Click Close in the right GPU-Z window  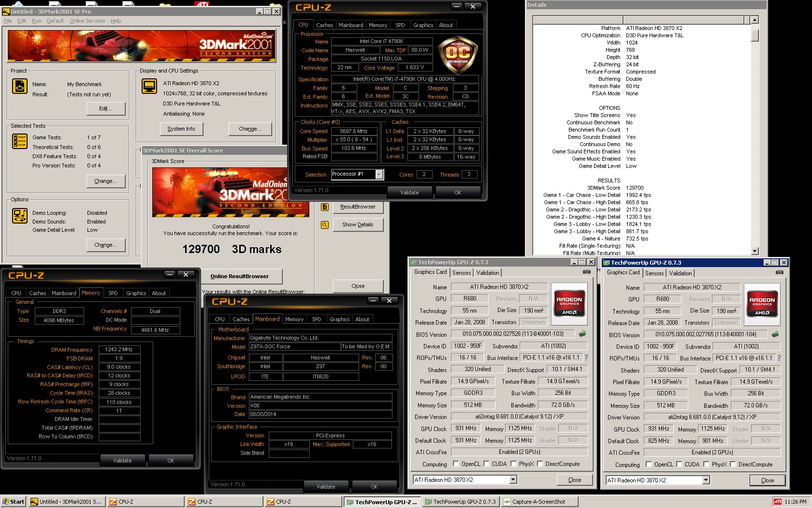point(767,480)
